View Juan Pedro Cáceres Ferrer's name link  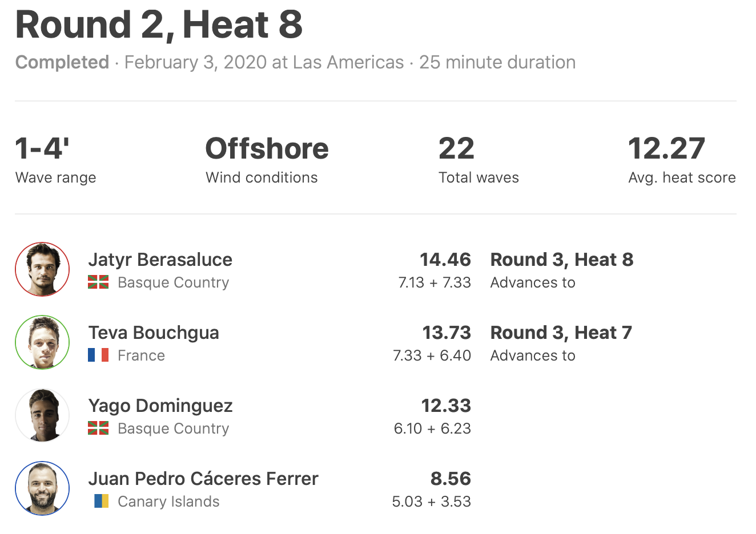203,479
